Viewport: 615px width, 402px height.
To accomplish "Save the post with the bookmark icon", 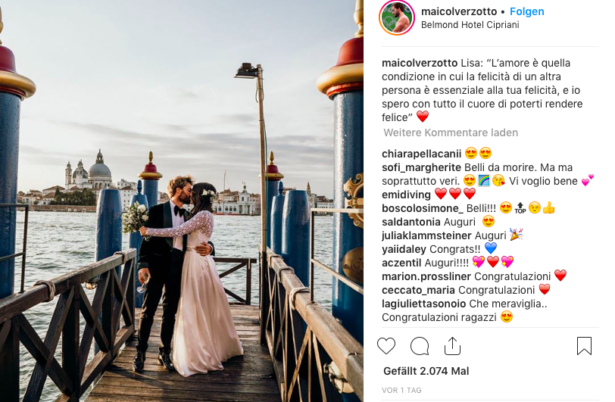I will point(584,346).
